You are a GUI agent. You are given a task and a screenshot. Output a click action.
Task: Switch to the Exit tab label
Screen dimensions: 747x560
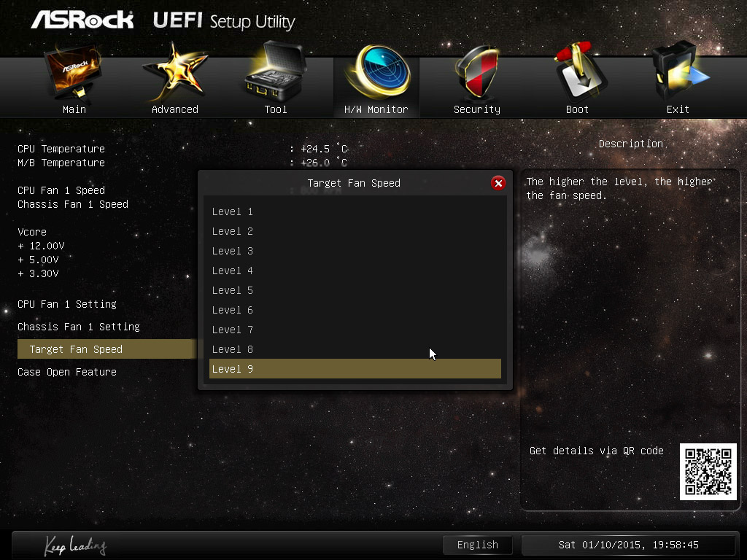point(678,109)
